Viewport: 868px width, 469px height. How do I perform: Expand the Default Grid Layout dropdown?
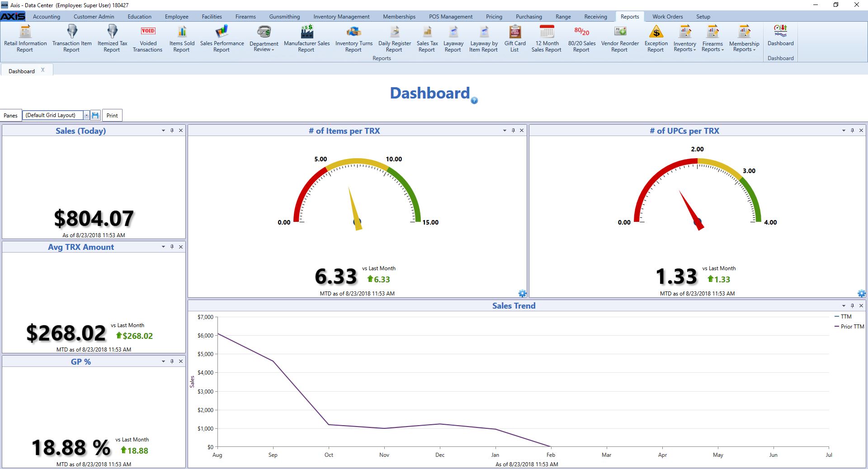(86, 116)
